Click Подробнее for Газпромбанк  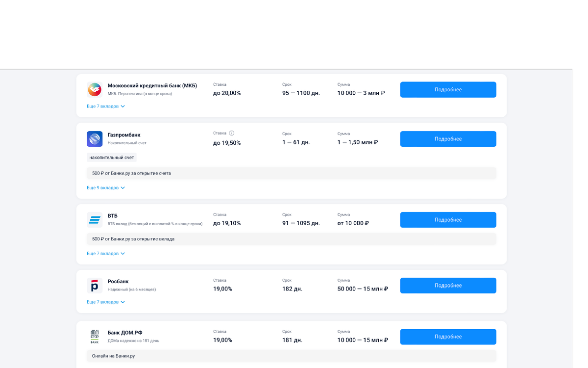[448, 139]
